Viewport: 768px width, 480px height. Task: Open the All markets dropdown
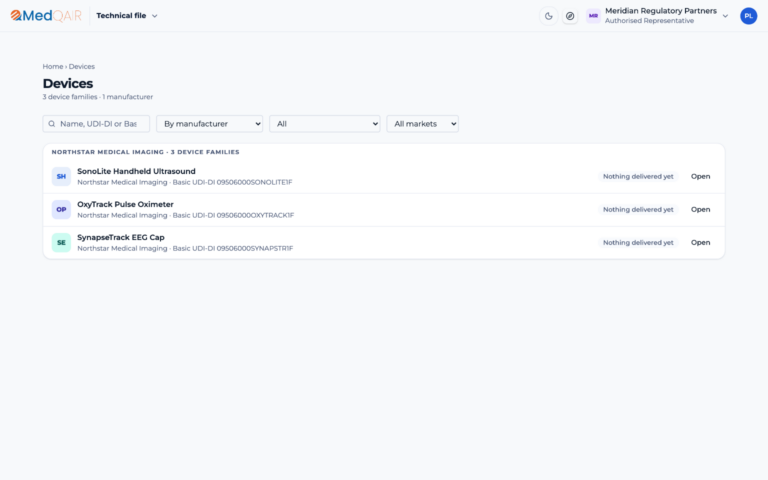click(422, 124)
